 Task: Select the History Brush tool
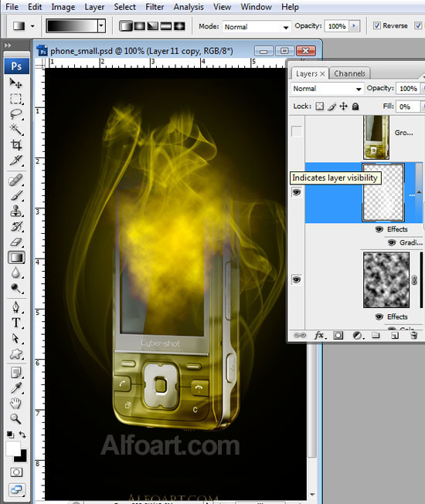click(15, 227)
